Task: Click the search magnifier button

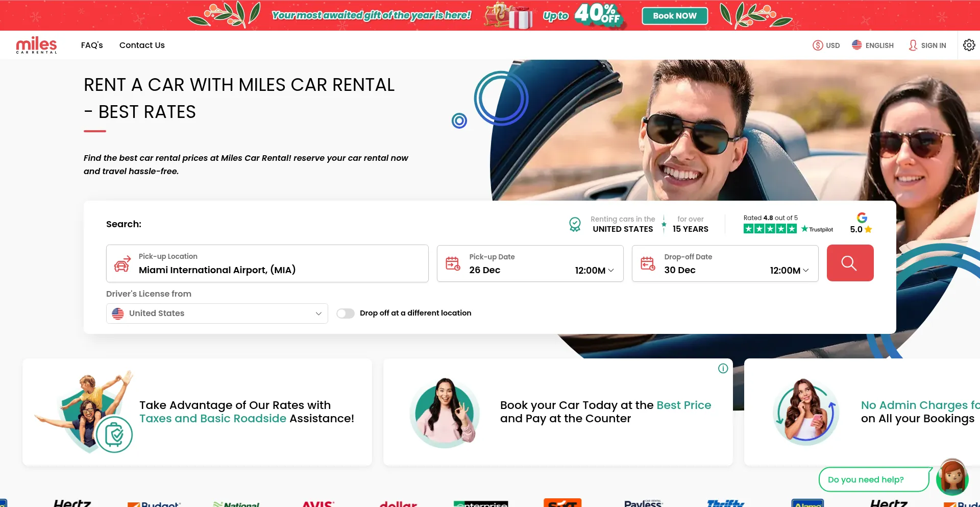Action: [x=849, y=263]
